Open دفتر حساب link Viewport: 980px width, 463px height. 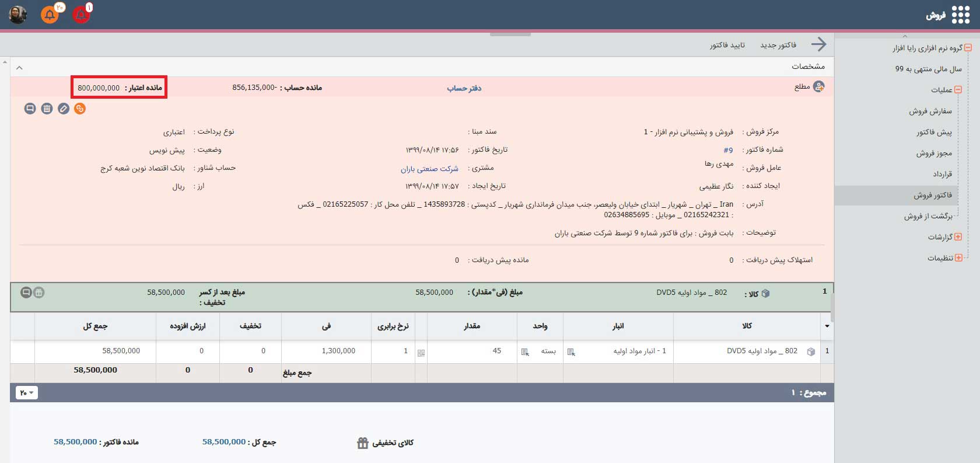point(464,88)
